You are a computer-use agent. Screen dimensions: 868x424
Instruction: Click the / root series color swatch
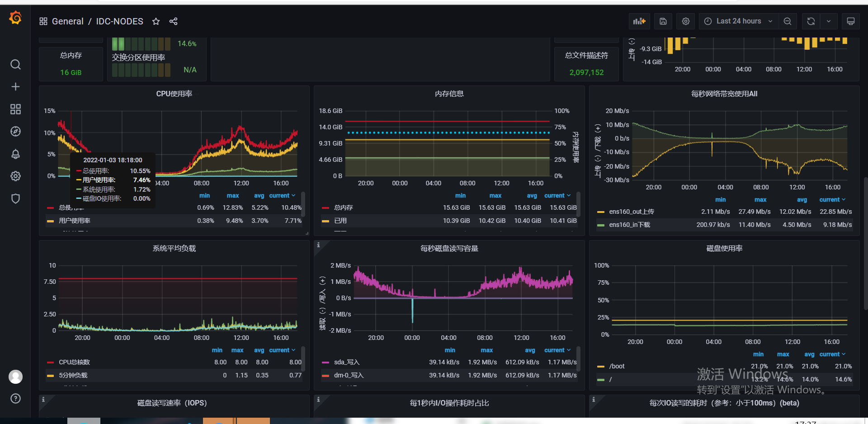[x=601, y=380]
